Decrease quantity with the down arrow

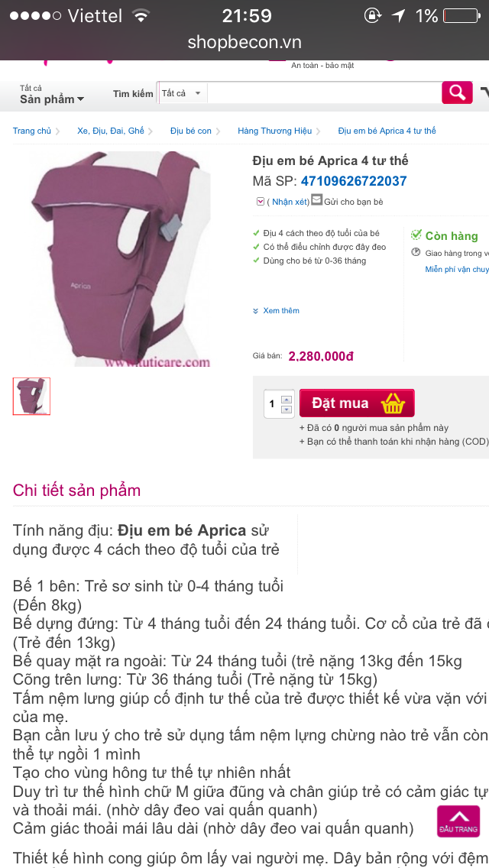click(287, 410)
